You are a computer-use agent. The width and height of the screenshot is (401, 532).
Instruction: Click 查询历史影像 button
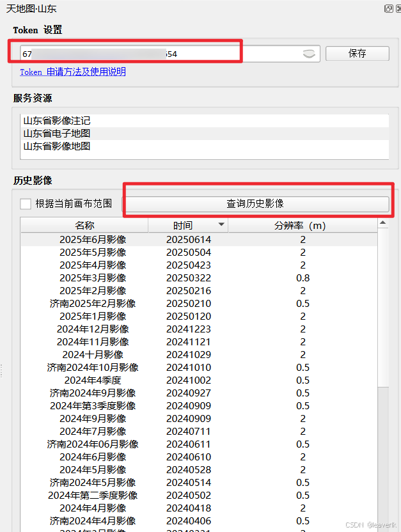pos(255,203)
